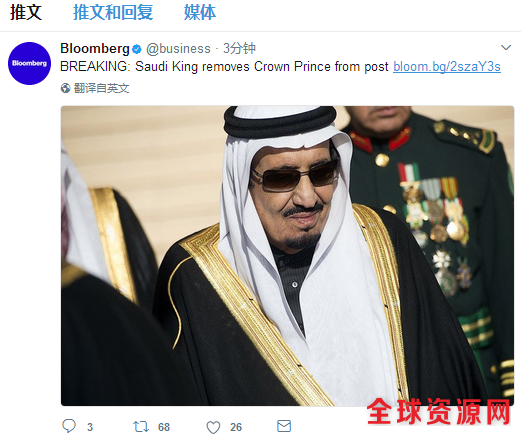Viewport: 521px width, 436px height.
Task: Click the @business handle
Action: tap(178, 49)
